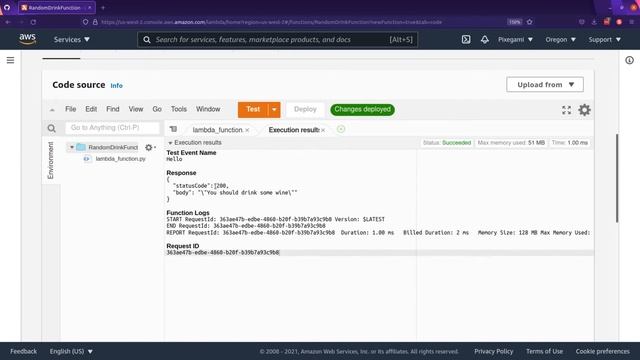Click the statusCode 200 response line
The height and width of the screenshot is (360, 640).
click(200, 186)
